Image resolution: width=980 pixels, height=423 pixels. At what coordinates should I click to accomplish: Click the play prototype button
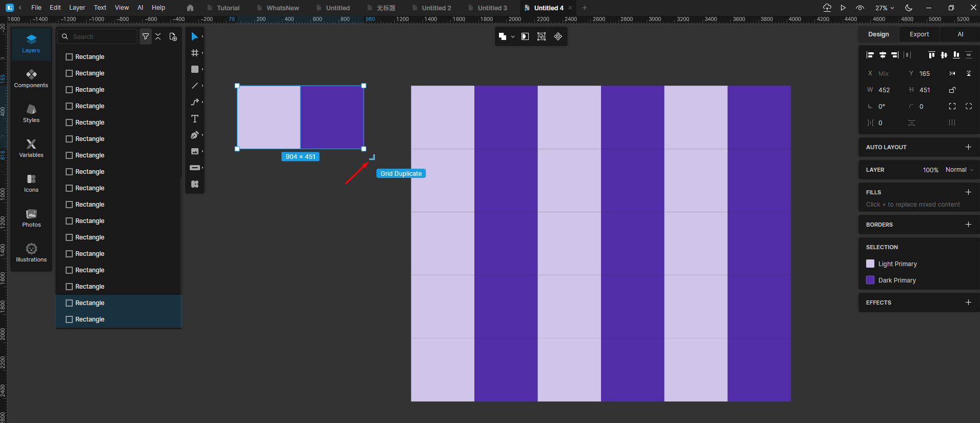pyautogui.click(x=843, y=8)
